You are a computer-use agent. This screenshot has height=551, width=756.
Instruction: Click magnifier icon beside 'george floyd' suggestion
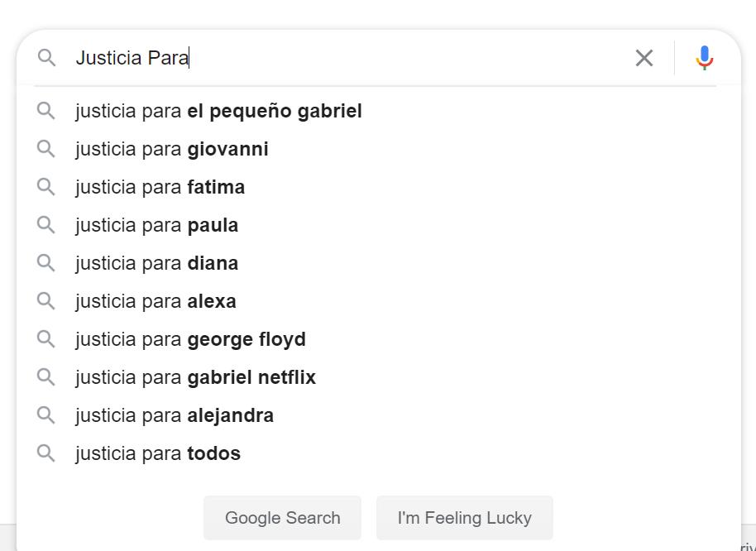(x=46, y=339)
